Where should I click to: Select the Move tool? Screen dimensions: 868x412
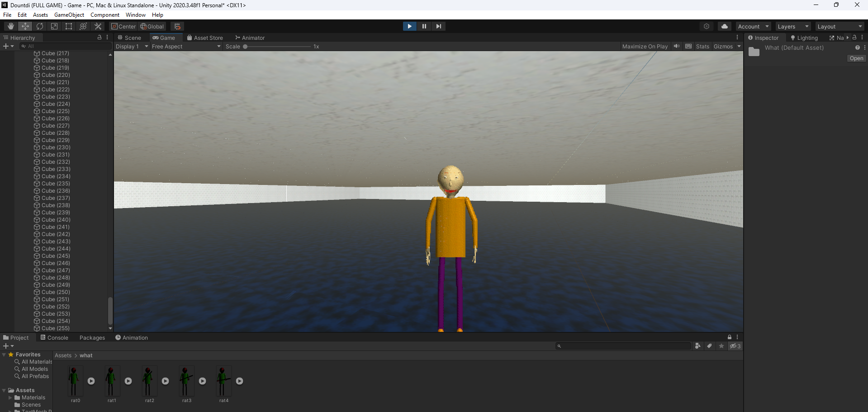25,26
